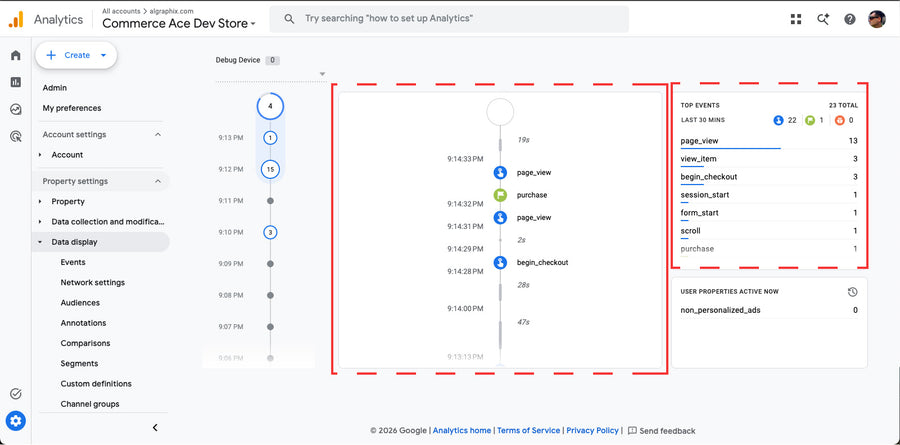Viewport: 900px width, 445px height.
Task: Click the page_view row in Top Events
Action: (769, 141)
